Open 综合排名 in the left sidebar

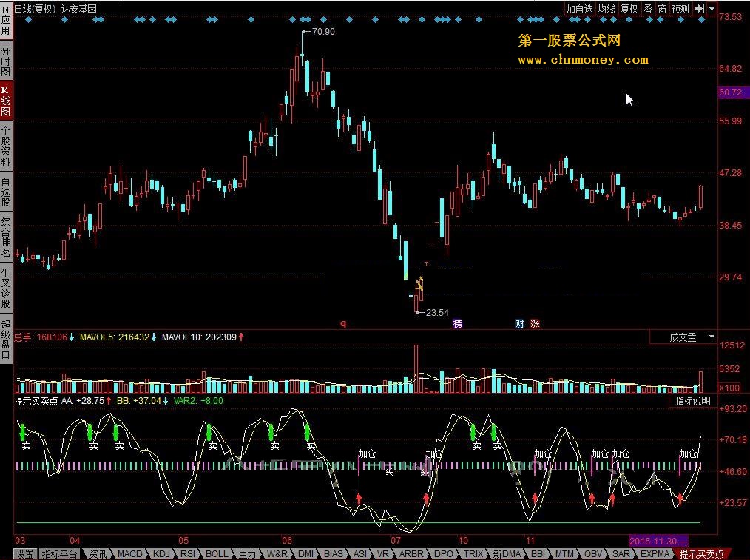tap(6, 237)
